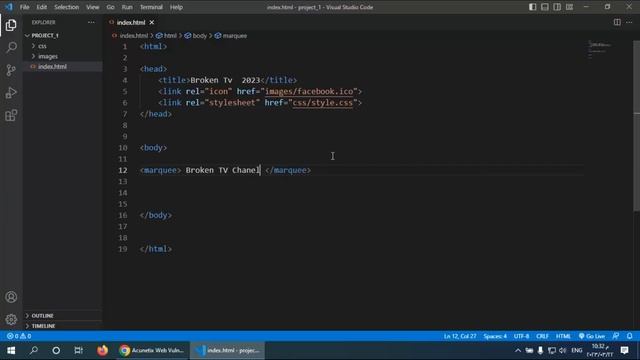Toggle the primary side bar layout icon
Image resolution: width=640 pixels, height=360 pixels.
[x=533, y=7]
